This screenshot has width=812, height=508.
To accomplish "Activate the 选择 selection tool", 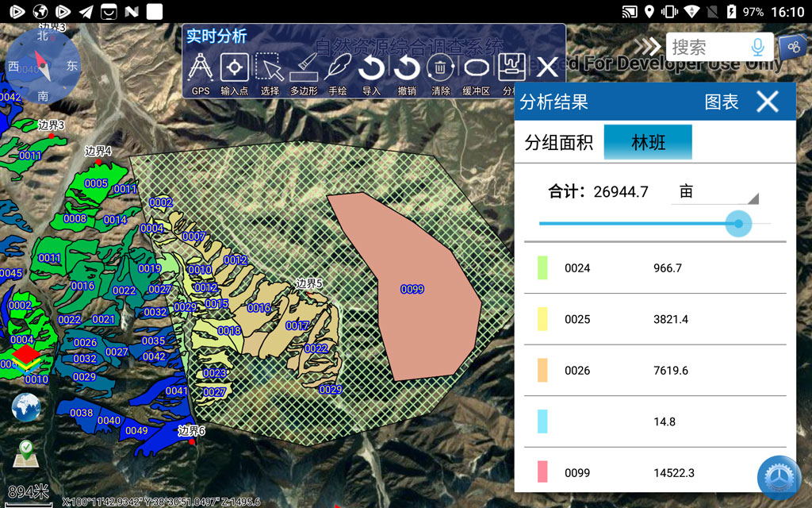I will click(x=270, y=68).
